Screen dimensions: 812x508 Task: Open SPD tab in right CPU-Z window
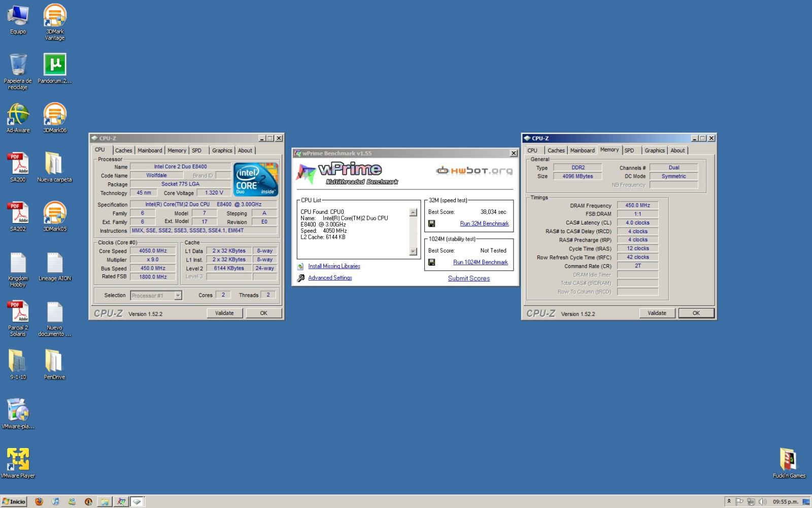pos(629,150)
